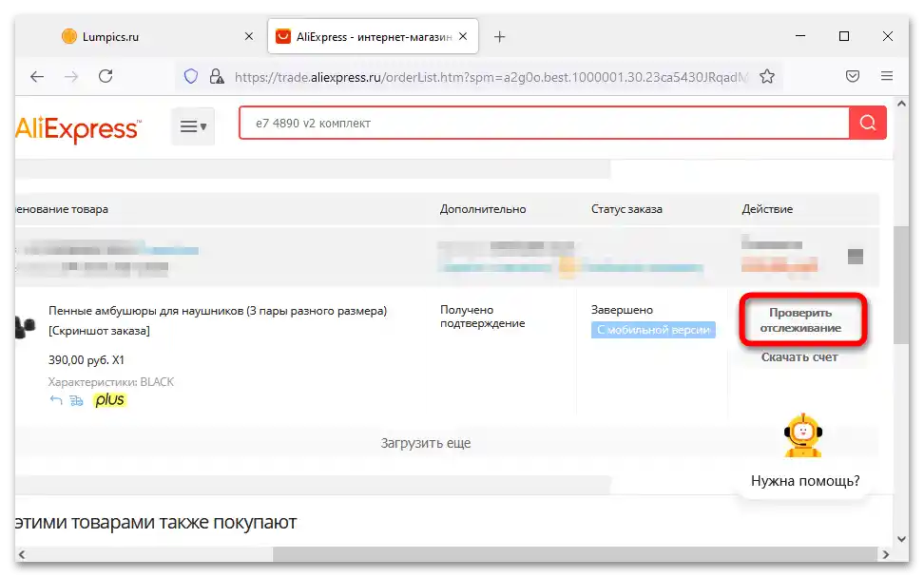The width and height of the screenshot is (924, 577).
Task: Open the Firefox hamburger menu
Action: (886, 76)
